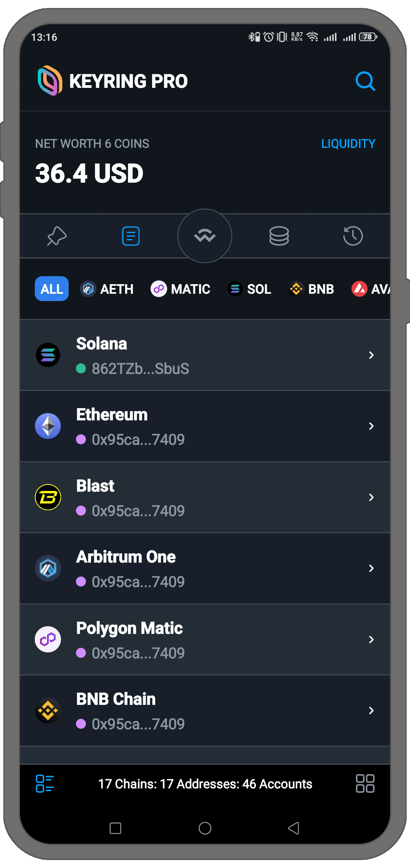This screenshot has width=410, height=868.
Task: Open the Polygon Matic account row
Action: [x=202, y=640]
